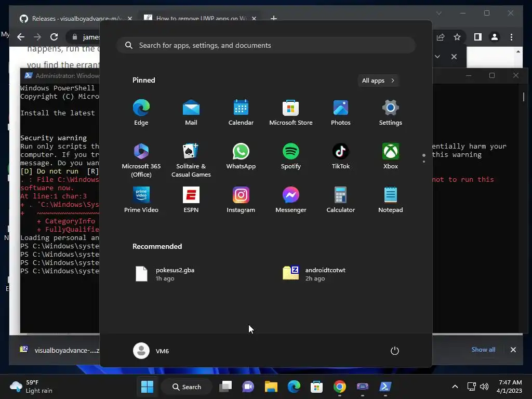Open Notepad from pinned apps

[x=391, y=200]
